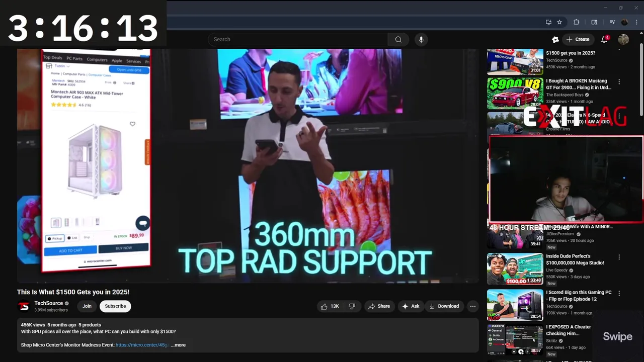This screenshot has width=644, height=362.
Task: Click the '3.99M subscribers' text
Action: click(51, 310)
